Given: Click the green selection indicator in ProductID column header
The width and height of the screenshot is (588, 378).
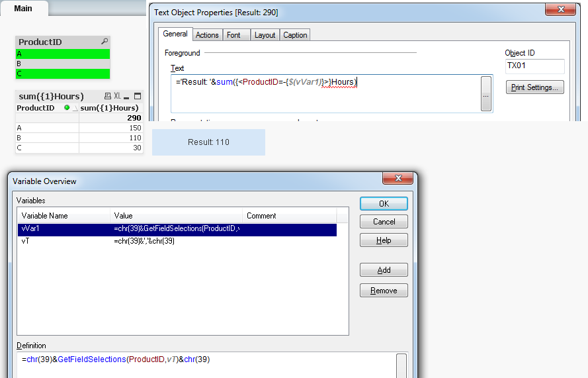Looking at the screenshot, I should (x=67, y=108).
